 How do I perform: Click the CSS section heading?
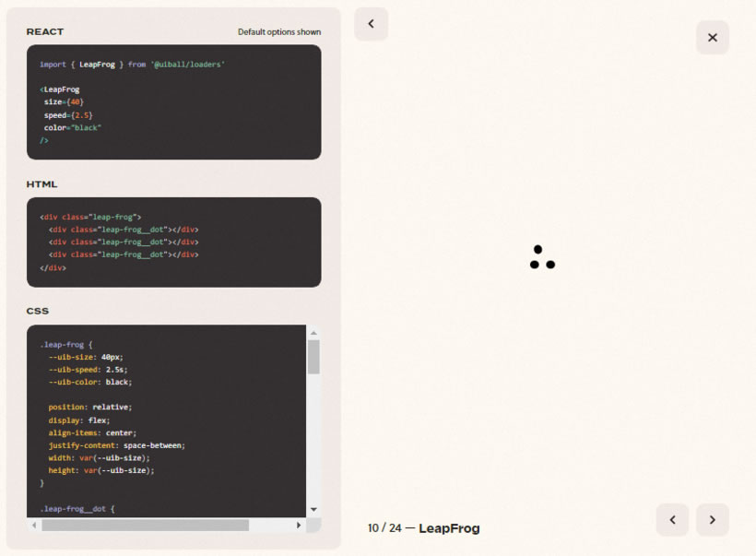click(38, 311)
